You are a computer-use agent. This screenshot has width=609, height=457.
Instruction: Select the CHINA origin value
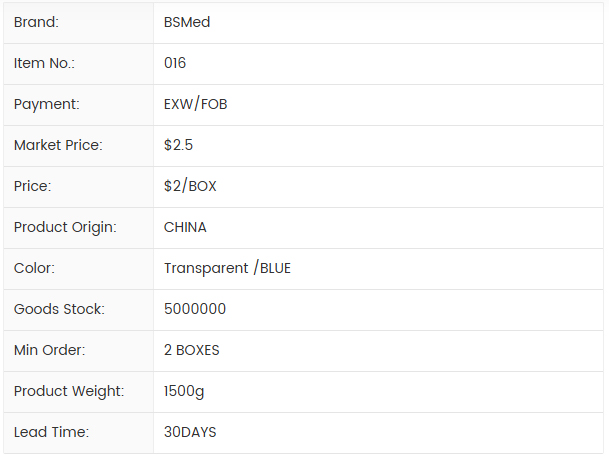point(185,227)
